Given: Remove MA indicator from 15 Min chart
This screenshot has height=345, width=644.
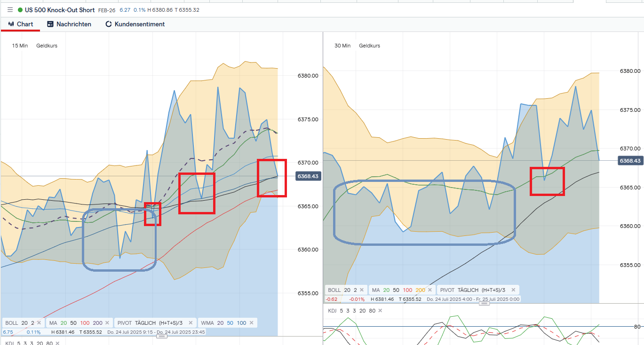Looking at the screenshot, I should click(x=107, y=323).
